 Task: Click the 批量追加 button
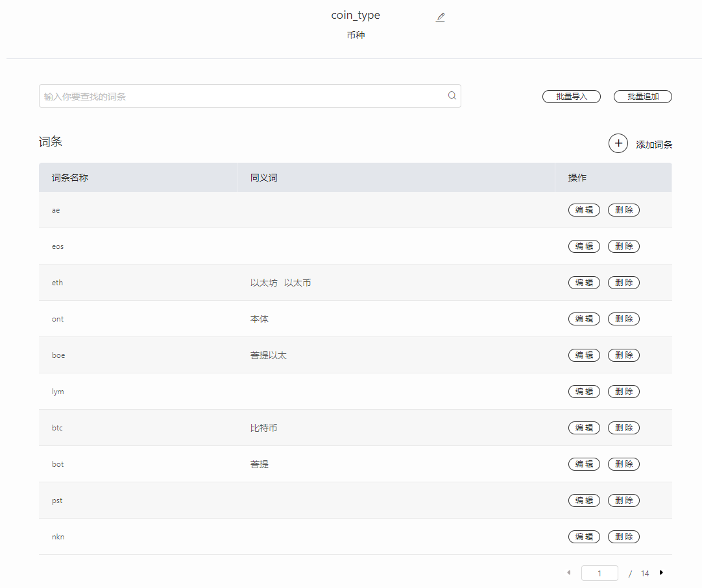642,96
